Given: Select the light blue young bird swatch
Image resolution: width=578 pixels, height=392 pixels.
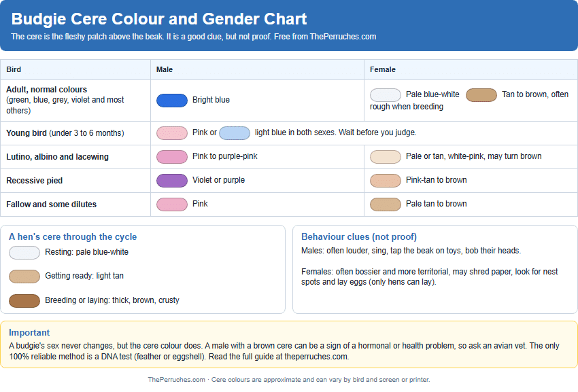Looking at the screenshot, I should point(235,133).
